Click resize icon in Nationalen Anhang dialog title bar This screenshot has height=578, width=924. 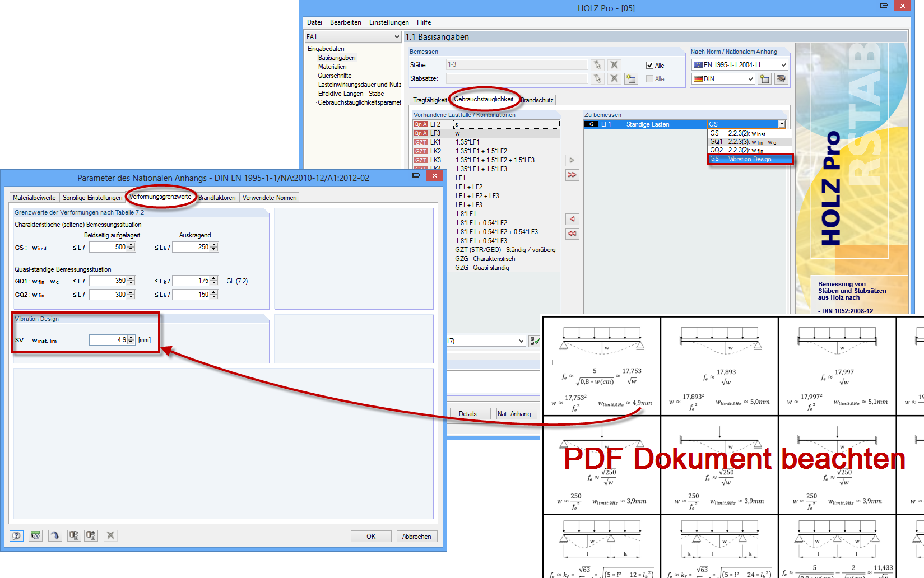416,175
